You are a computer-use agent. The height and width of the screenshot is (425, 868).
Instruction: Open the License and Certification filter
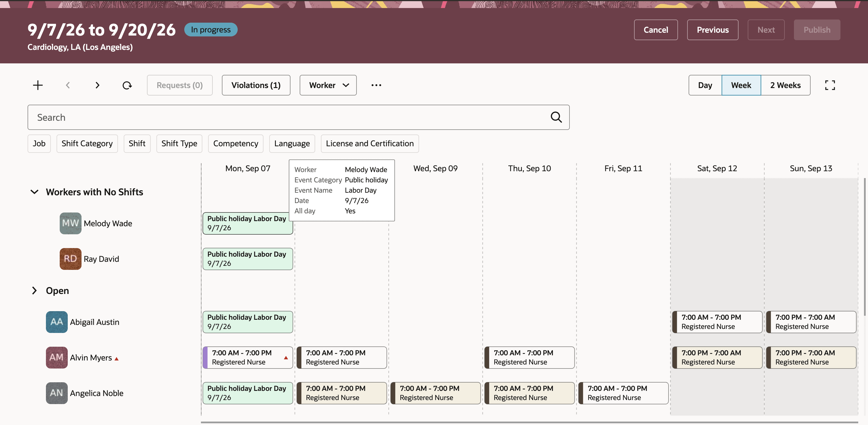pyautogui.click(x=370, y=143)
